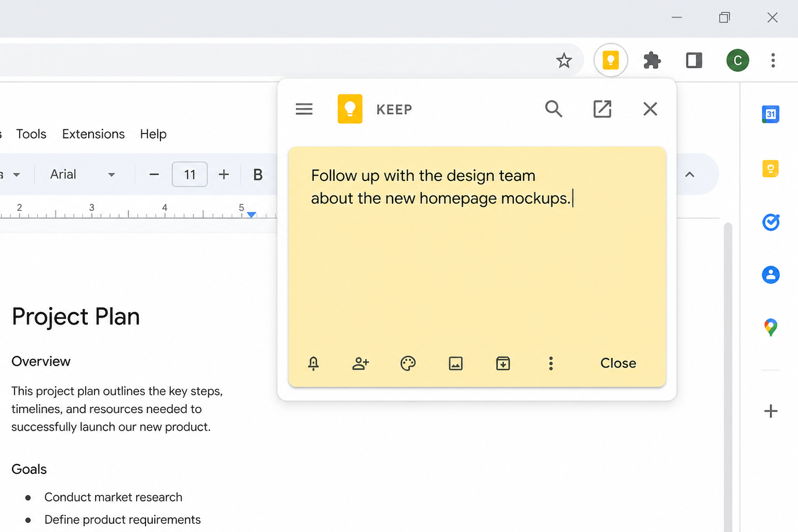This screenshot has width=798, height=532.
Task: Click the Overview heading
Action: (41, 362)
